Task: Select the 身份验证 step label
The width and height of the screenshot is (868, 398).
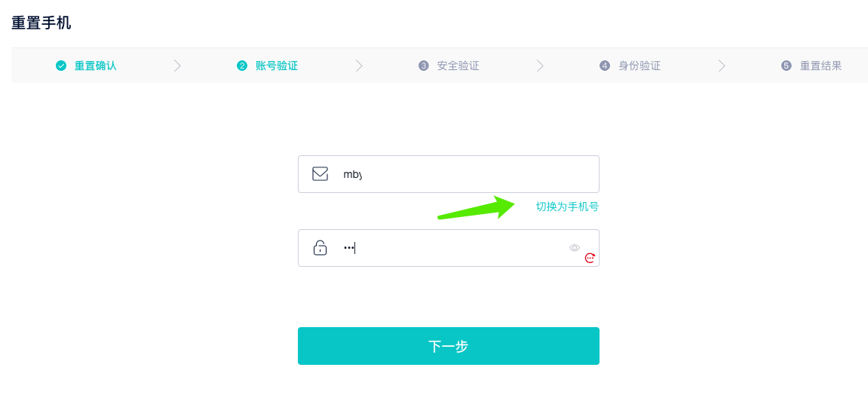Action: 640,66
